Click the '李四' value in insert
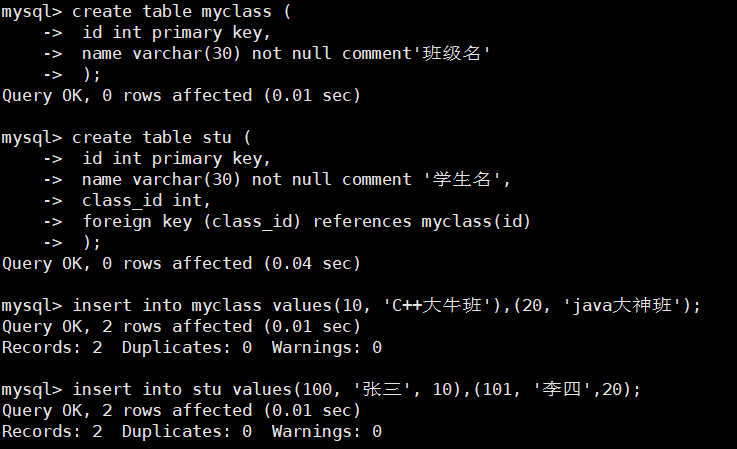 (x=562, y=389)
